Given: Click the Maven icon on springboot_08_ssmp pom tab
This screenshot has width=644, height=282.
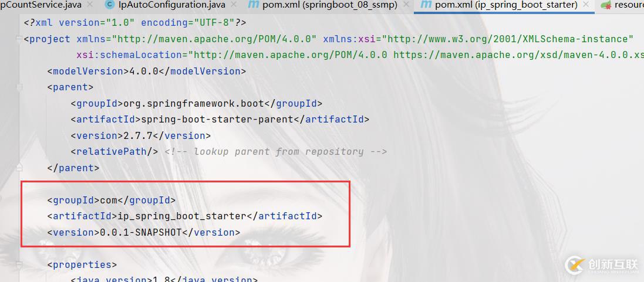Looking at the screenshot, I should click(254, 5).
